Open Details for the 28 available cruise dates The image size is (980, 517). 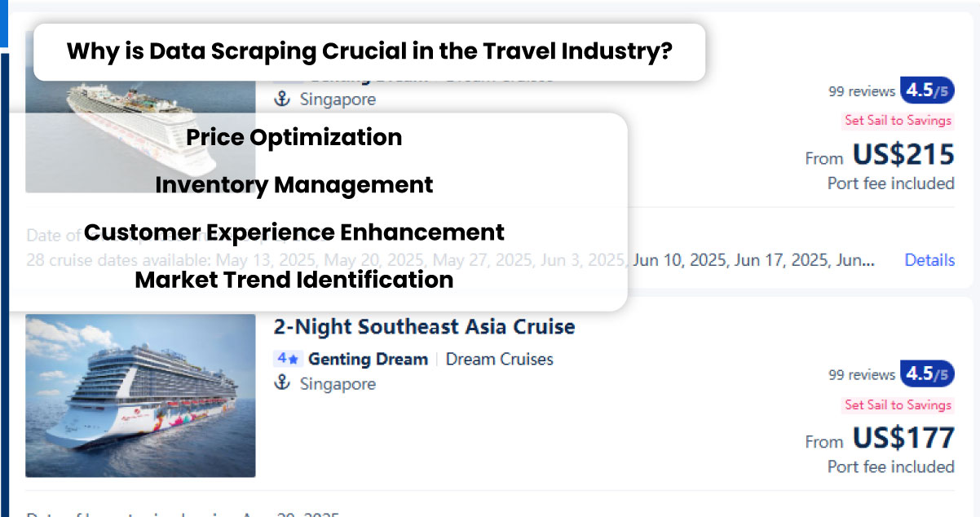(929, 259)
